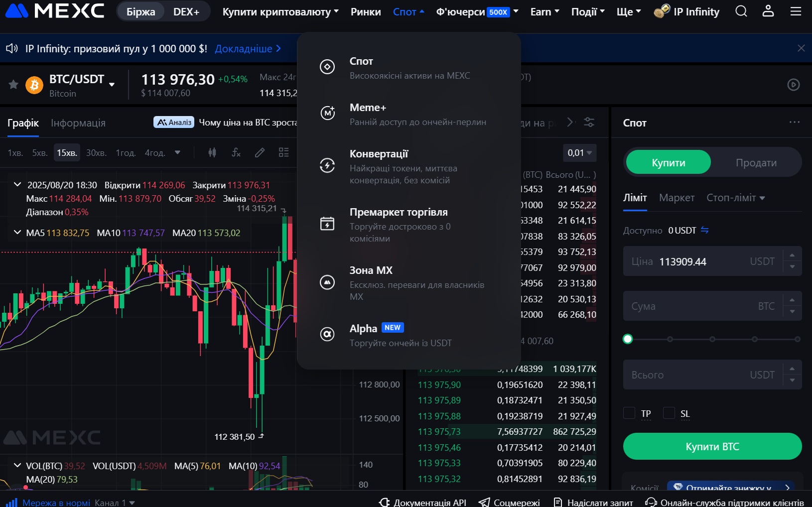Open the Ще dropdown menu
This screenshot has height=507, width=812.
coord(629,11)
